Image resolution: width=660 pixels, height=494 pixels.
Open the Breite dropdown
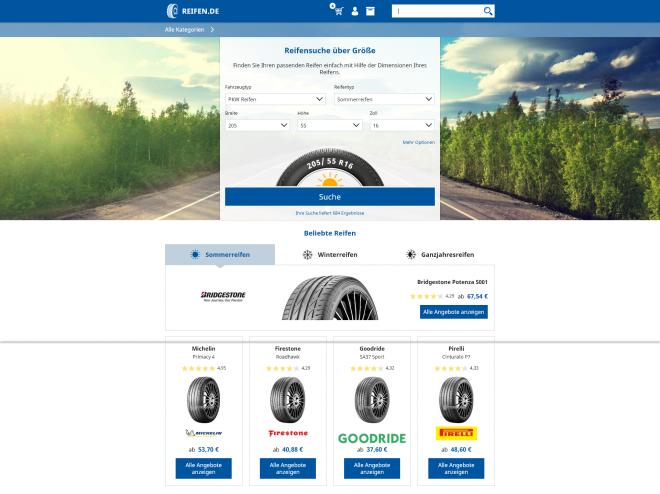[257, 125]
